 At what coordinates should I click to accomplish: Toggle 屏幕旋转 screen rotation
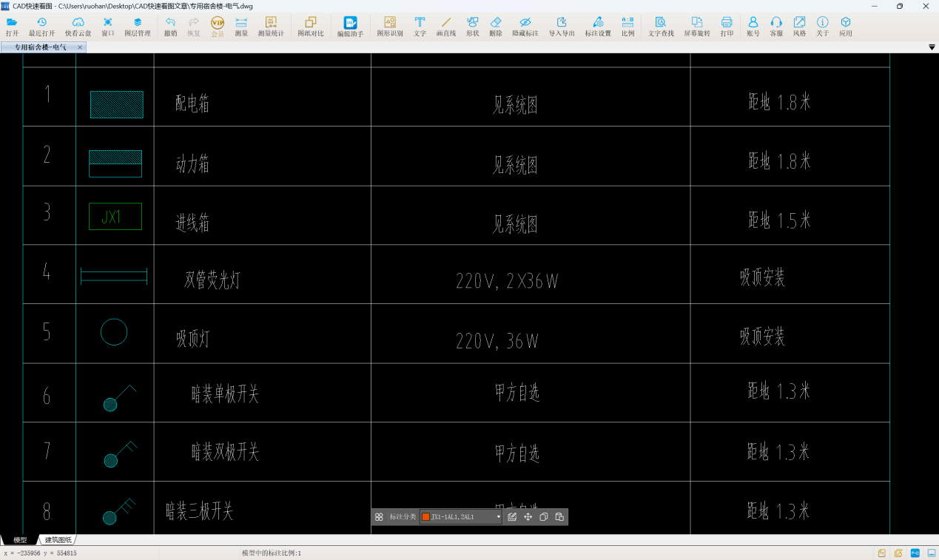(x=697, y=27)
